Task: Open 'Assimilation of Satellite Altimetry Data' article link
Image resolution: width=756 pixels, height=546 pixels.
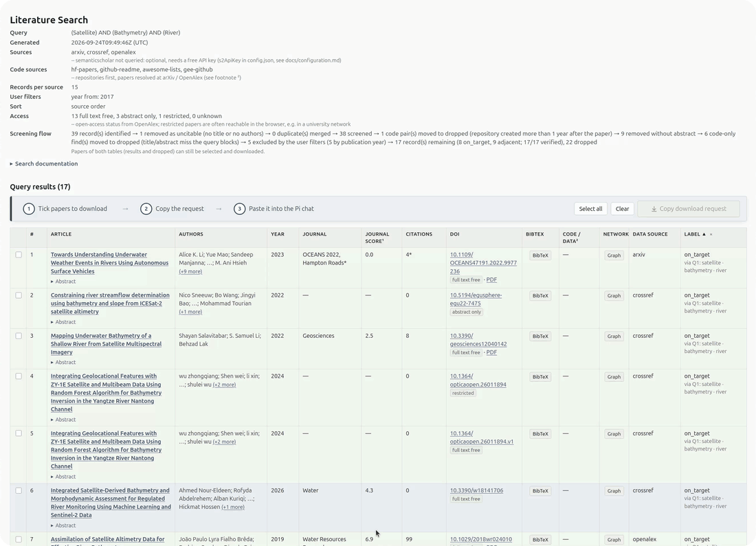Action: 107,539
